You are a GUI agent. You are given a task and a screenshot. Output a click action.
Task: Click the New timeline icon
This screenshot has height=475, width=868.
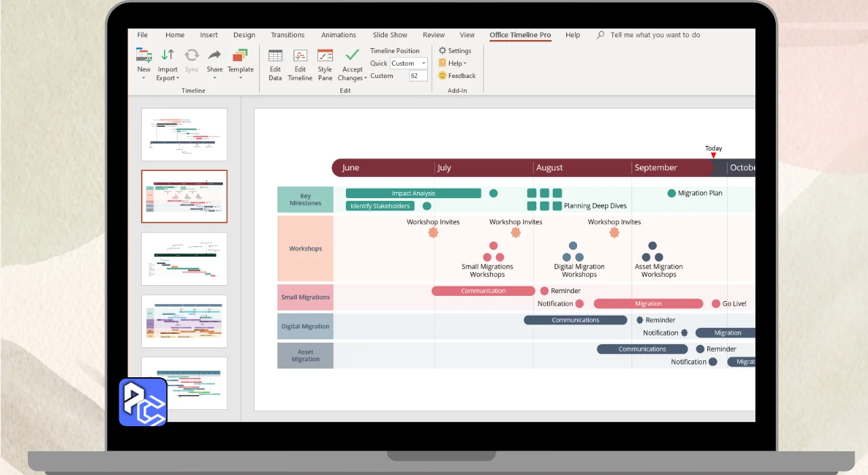pos(144,56)
